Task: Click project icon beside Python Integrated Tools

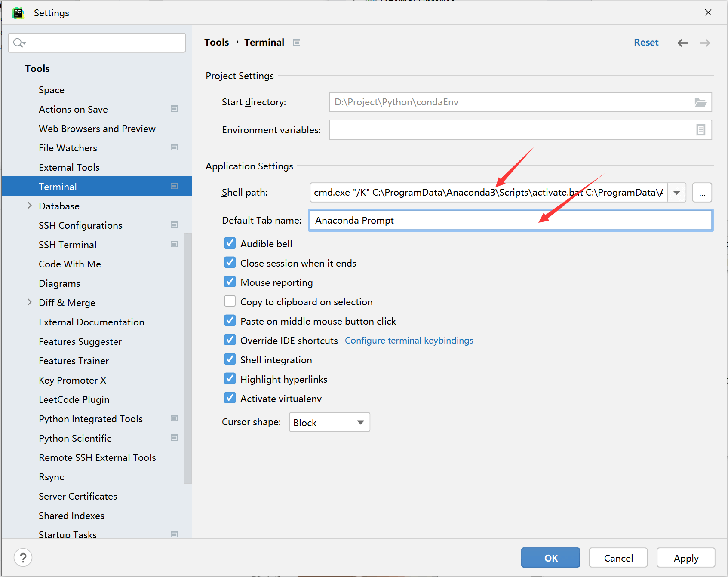Action: coord(174,418)
